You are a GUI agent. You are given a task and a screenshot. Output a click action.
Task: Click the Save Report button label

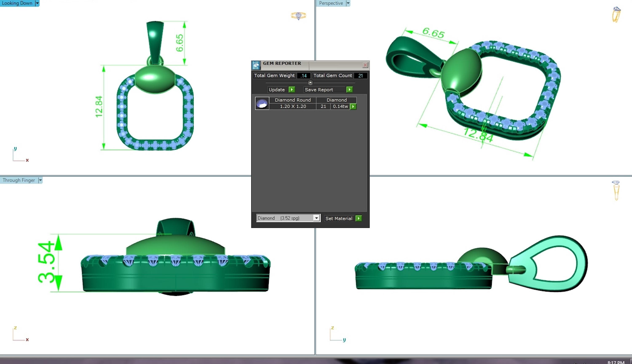pyautogui.click(x=319, y=89)
